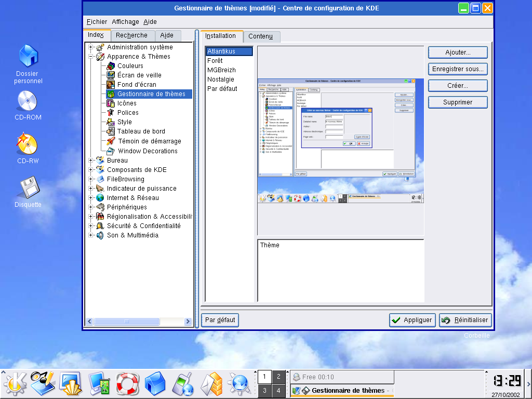This screenshot has width=532, height=399.
Task: Expand the Internet & Réseau branch
Action: click(x=90, y=198)
